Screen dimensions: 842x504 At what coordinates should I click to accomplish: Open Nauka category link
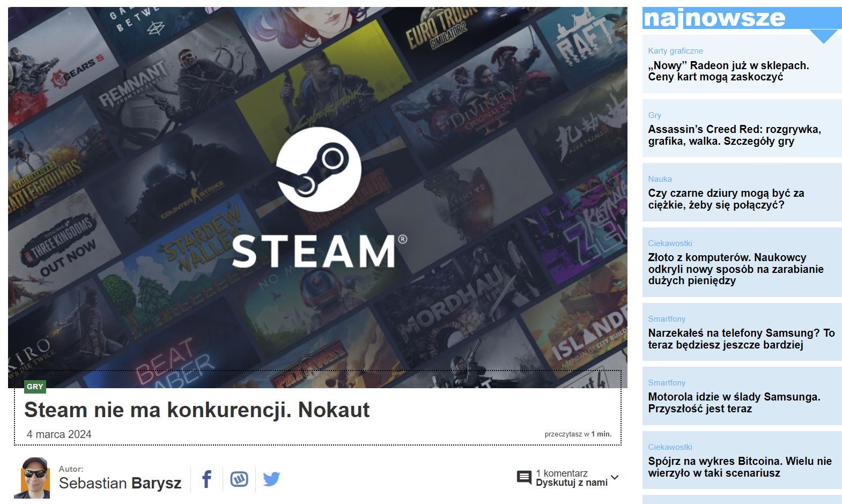(660, 179)
